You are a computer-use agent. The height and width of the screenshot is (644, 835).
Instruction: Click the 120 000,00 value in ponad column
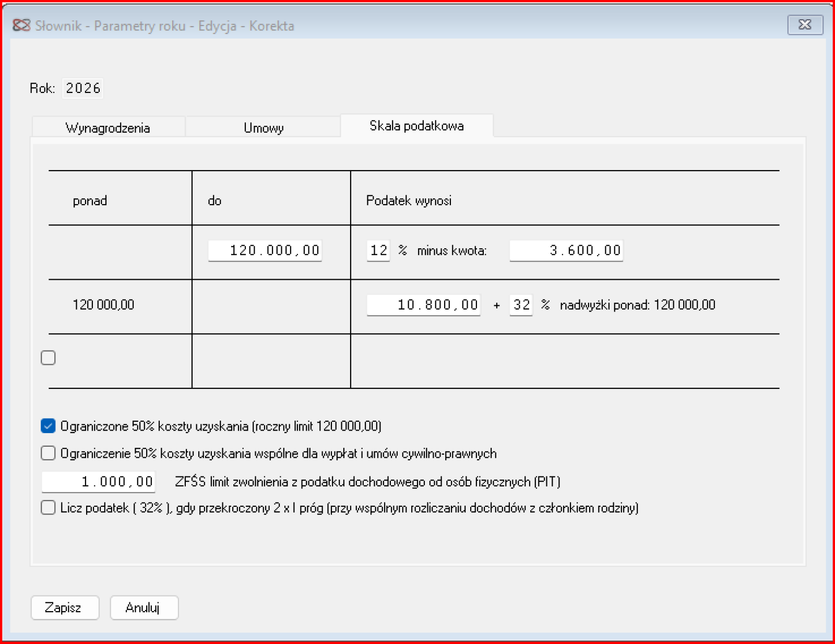(103, 305)
